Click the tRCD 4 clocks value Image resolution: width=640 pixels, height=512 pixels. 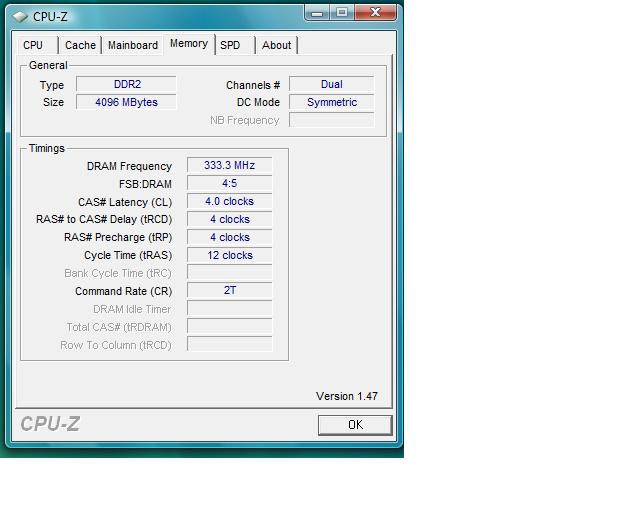pyautogui.click(x=229, y=219)
